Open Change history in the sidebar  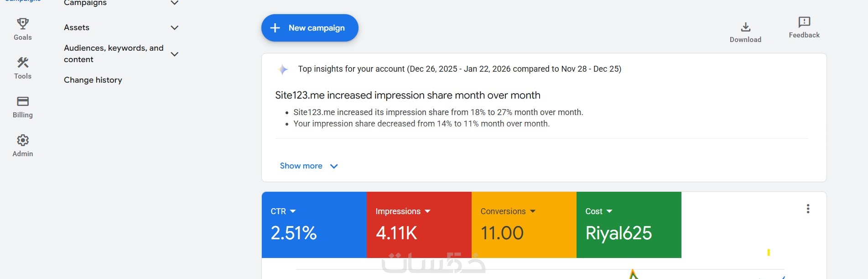point(93,80)
